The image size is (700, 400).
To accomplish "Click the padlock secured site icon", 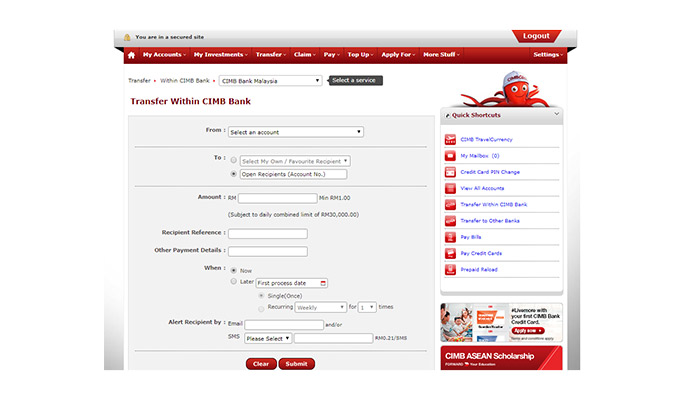I will (127, 37).
